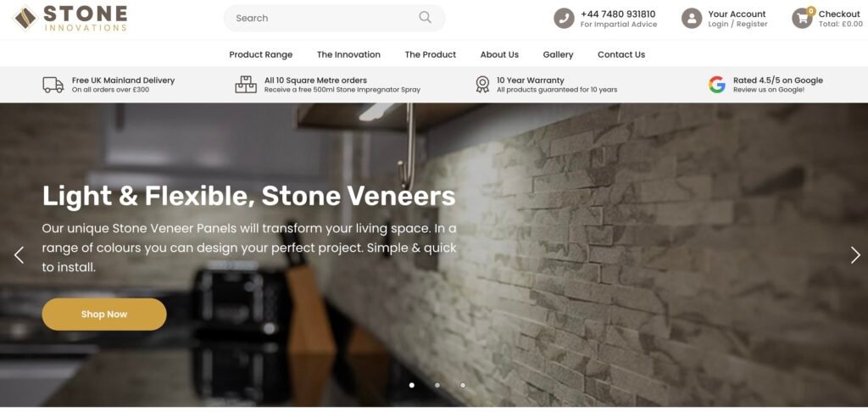Advance carousel with right arrow
The image size is (868, 412).
tap(855, 254)
